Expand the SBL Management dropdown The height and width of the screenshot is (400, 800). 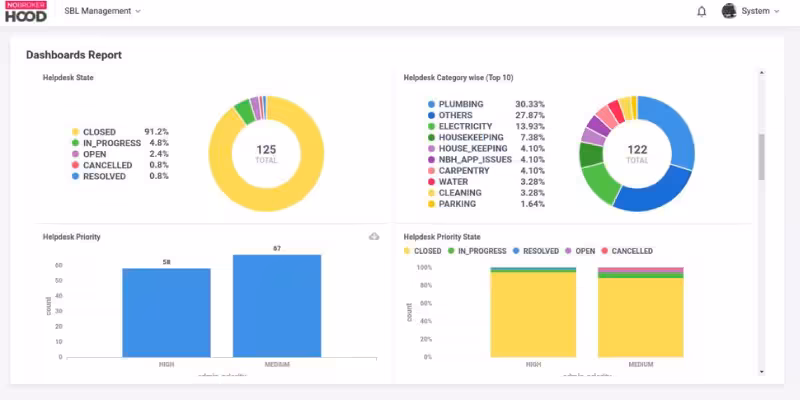[103, 11]
